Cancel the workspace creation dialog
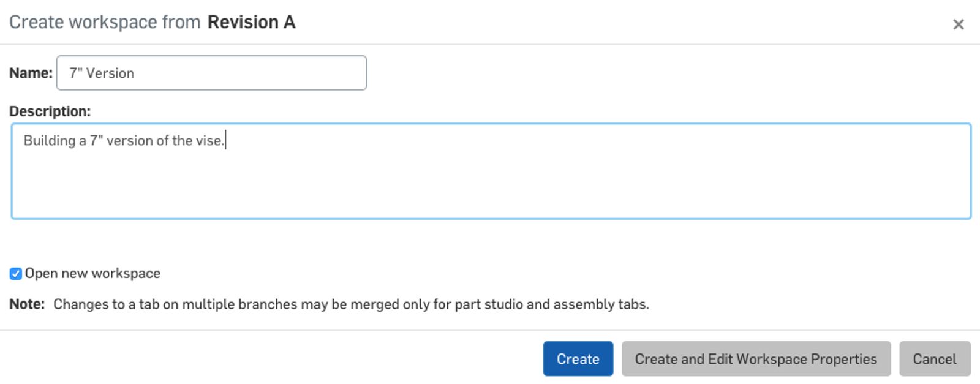 [x=934, y=359]
